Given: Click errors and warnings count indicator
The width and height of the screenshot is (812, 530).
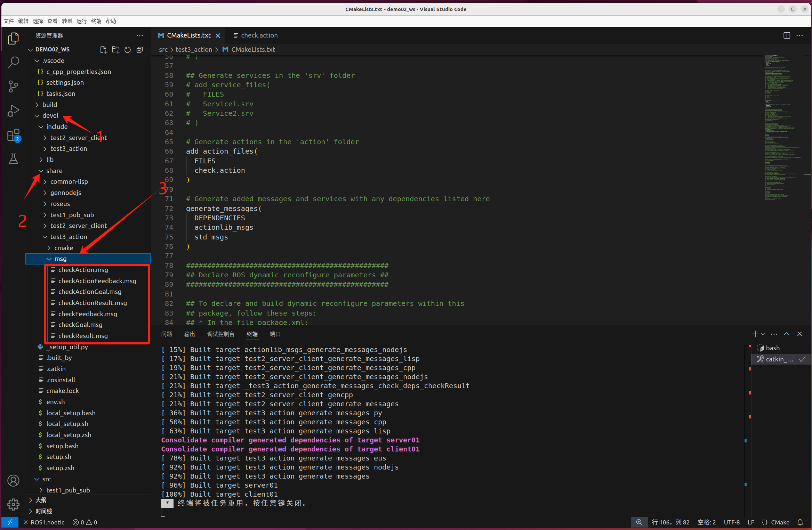Looking at the screenshot, I should pos(85,522).
